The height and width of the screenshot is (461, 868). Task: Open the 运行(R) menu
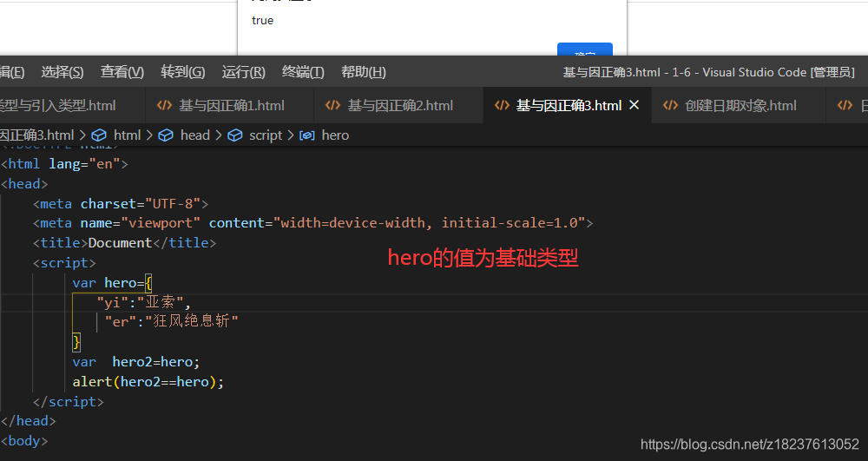pos(243,72)
